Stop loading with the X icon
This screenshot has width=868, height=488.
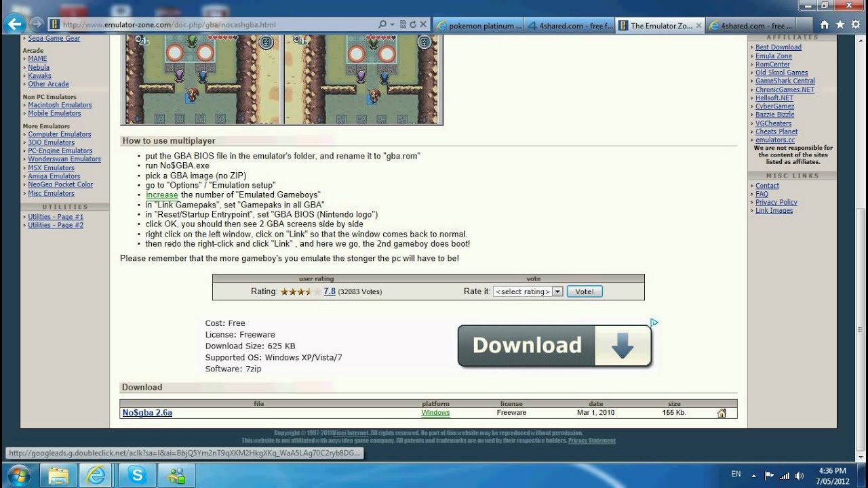coord(425,24)
